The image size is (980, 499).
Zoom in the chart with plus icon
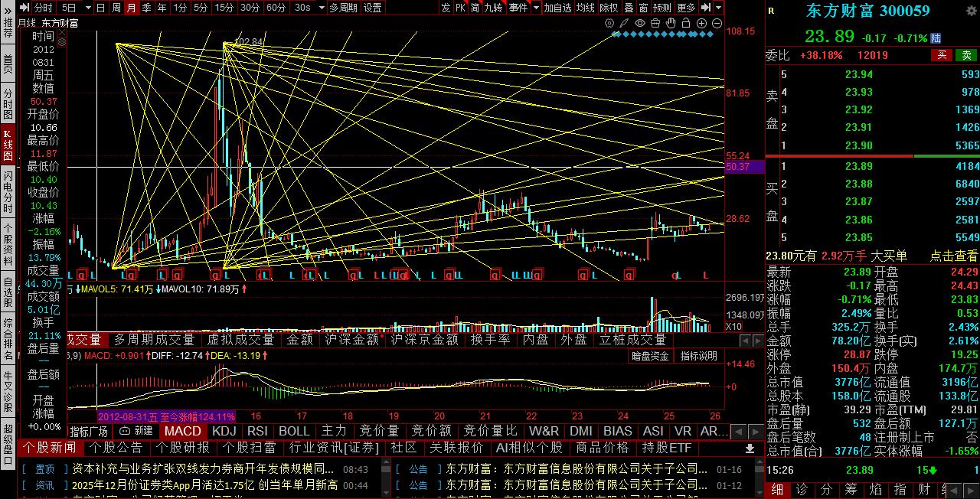701,23
